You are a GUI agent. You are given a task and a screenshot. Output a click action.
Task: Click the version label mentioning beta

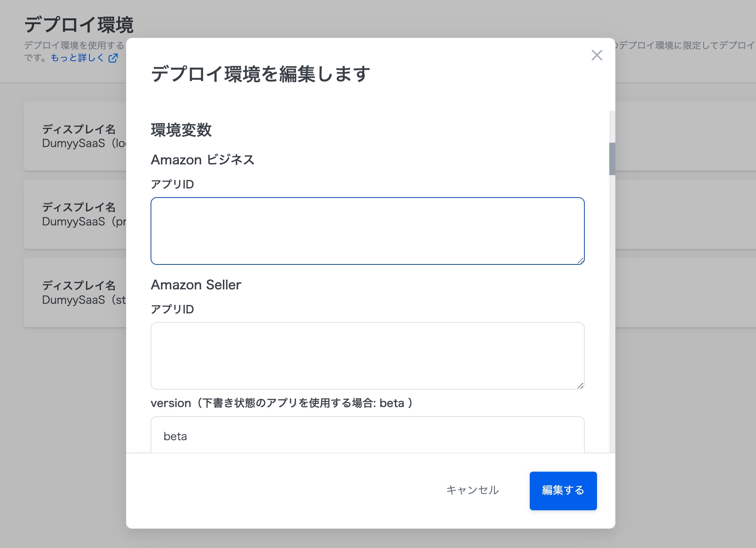[x=281, y=403]
